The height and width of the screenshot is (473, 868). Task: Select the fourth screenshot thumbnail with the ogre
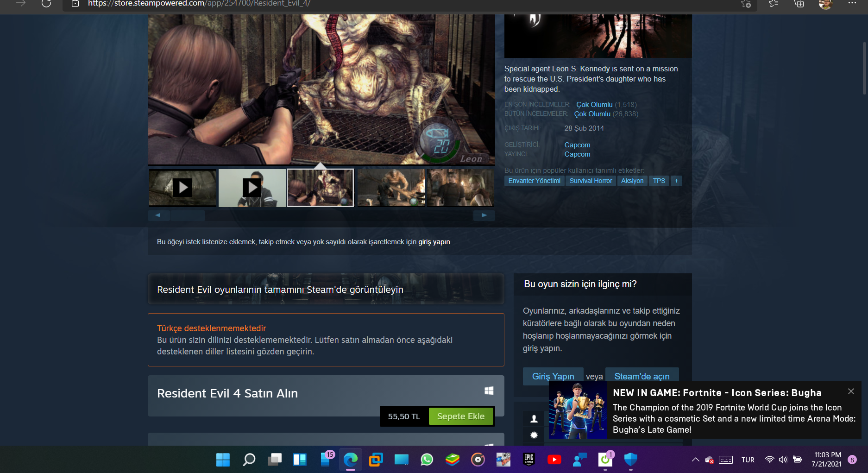coord(391,188)
